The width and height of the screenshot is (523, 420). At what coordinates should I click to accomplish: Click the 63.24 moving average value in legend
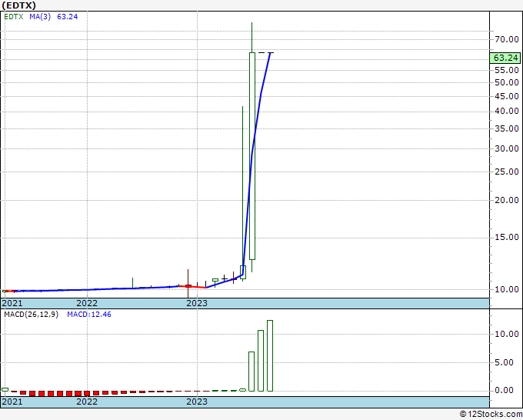click(68, 17)
